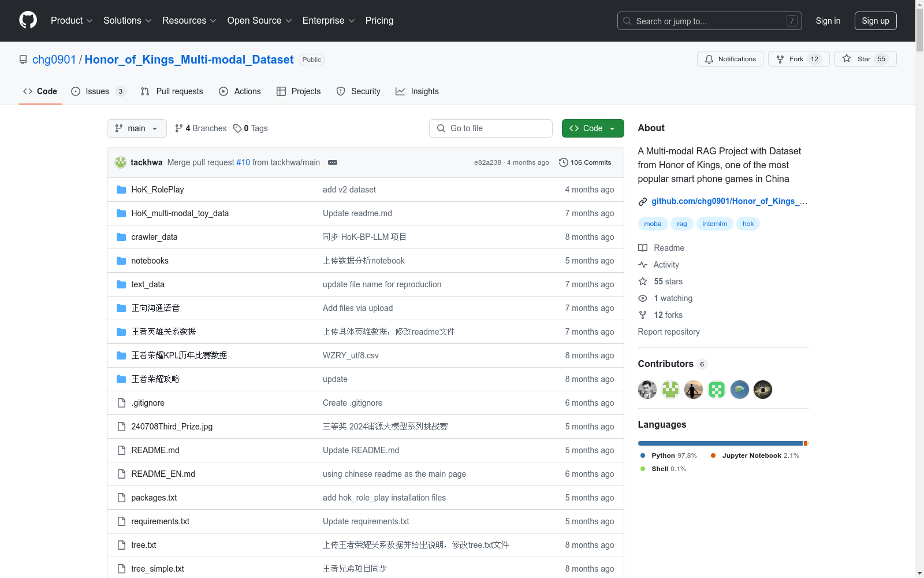
Task: Click the moba topic tag
Action: [x=653, y=224]
